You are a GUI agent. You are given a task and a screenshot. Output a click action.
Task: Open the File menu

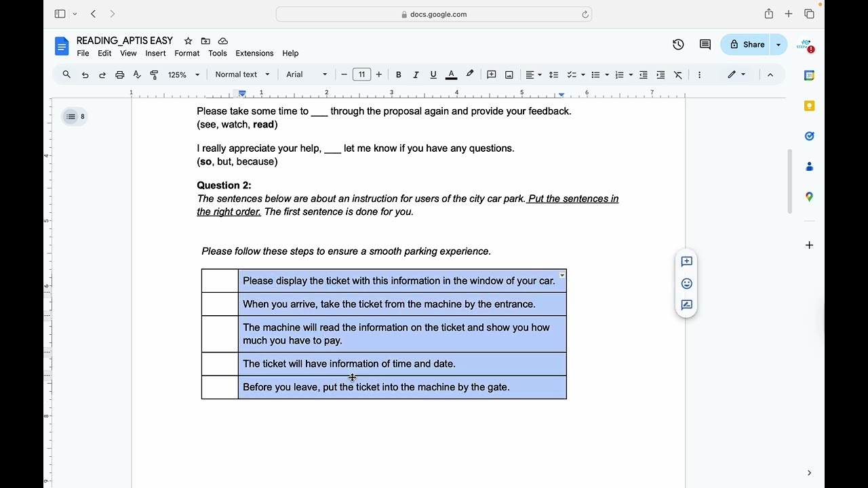83,54
